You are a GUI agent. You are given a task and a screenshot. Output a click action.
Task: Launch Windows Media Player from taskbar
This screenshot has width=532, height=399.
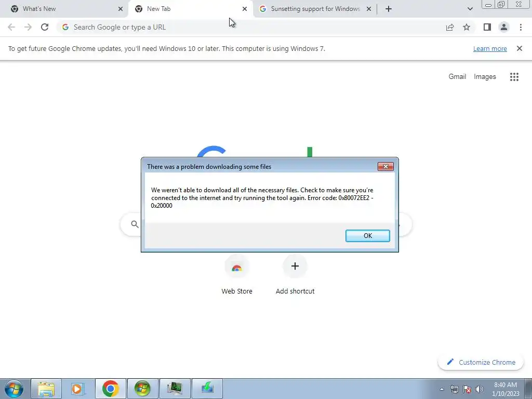[78, 389]
